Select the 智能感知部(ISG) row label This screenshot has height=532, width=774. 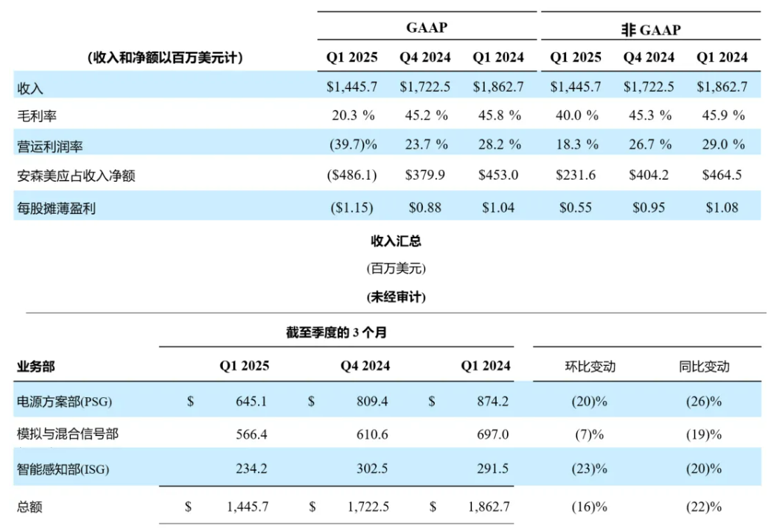point(63,469)
